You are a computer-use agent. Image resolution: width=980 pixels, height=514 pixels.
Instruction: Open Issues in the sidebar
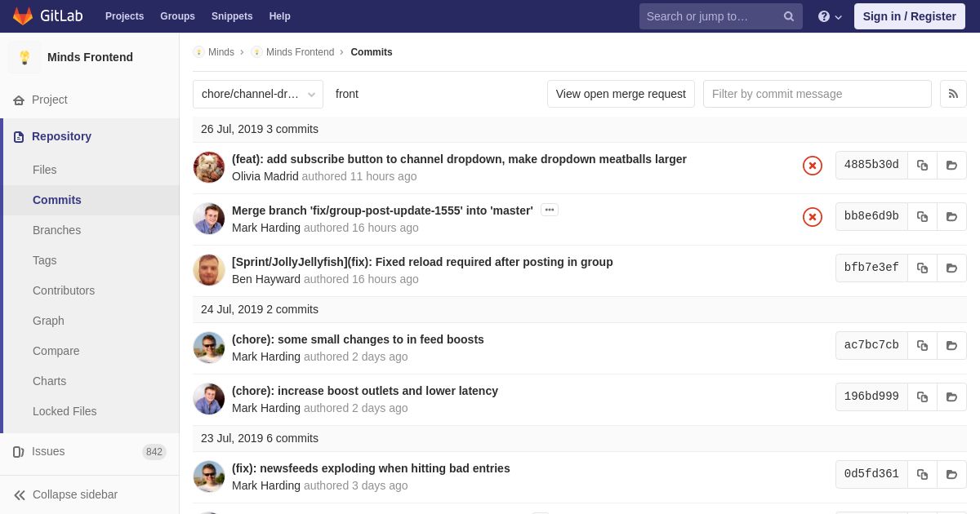click(48, 451)
